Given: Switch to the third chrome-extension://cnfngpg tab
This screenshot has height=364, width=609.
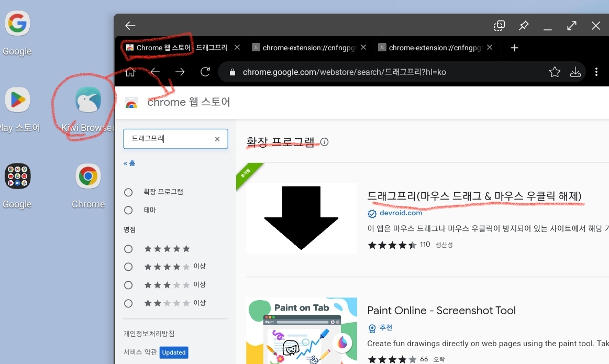Looking at the screenshot, I should pos(435,48).
